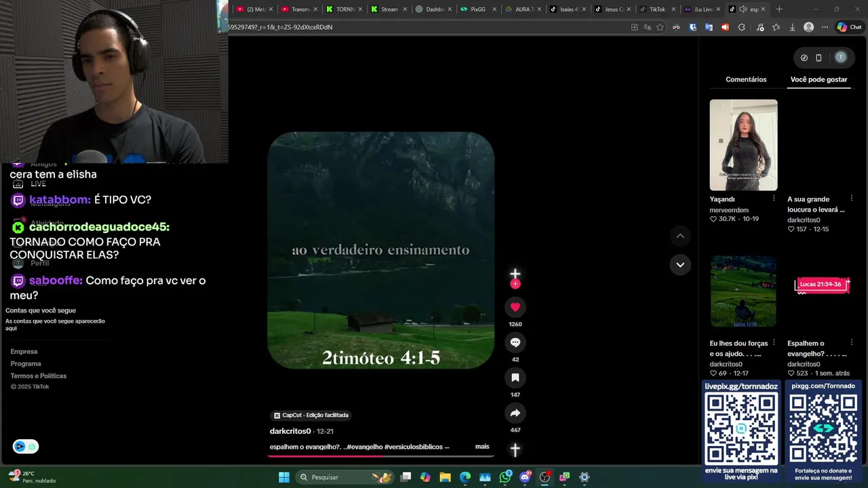
Task: Click 'Contas que você segue' heading
Action: pyautogui.click(x=41, y=310)
